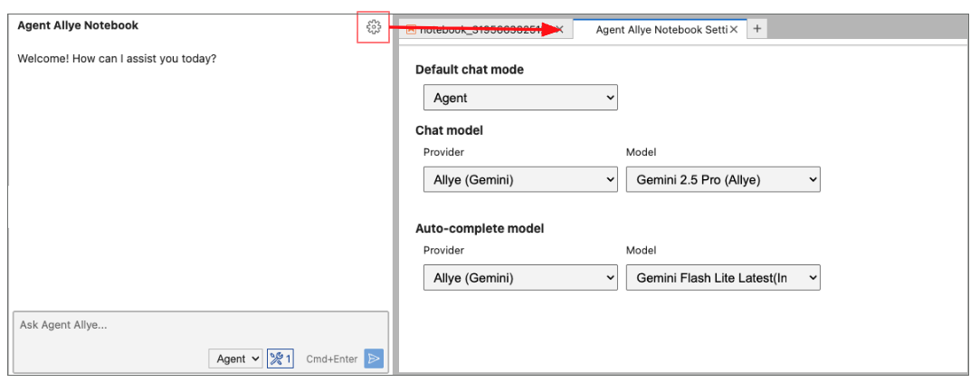The width and height of the screenshot is (980, 392).
Task: Click the Agent Allye Notebook panel title
Action: click(x=78, y=26)
